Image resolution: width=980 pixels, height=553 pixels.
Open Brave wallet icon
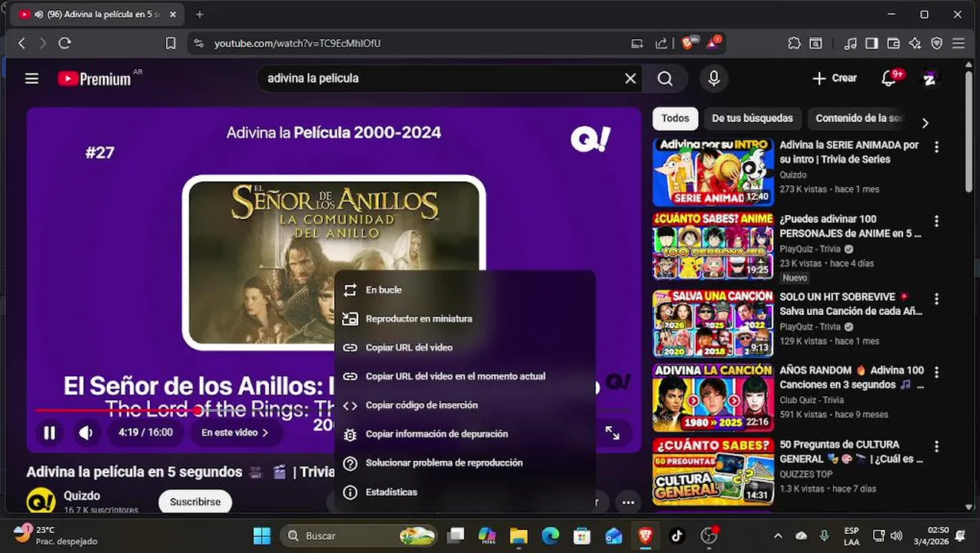(893, 44)
